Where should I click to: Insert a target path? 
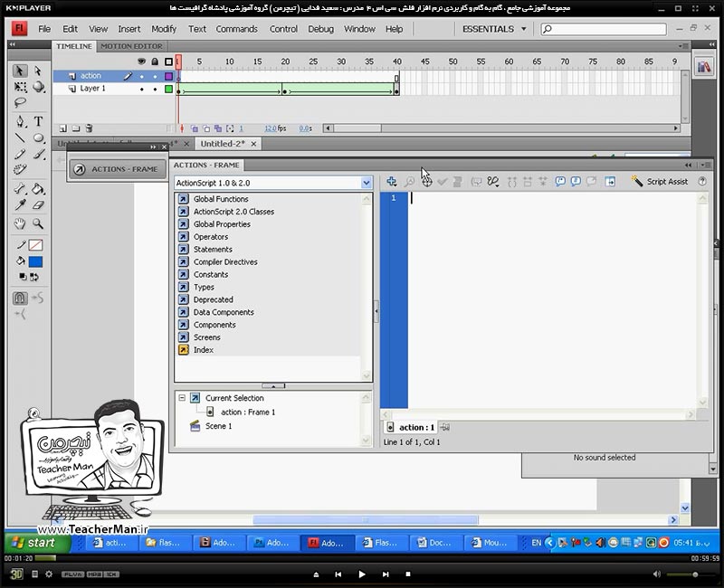tap(426, 182)
